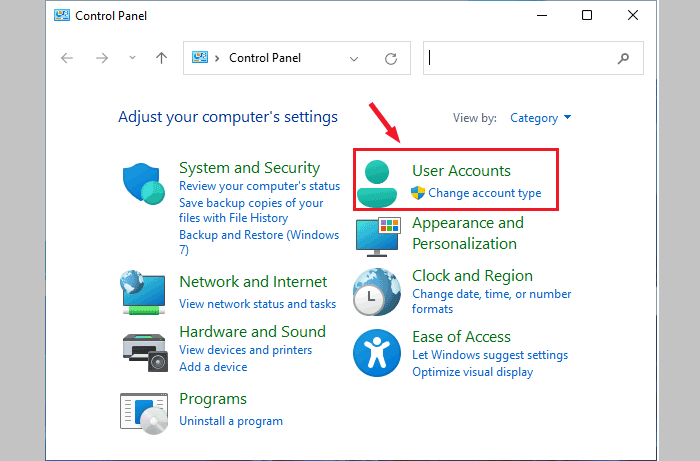The image size is (700, 461).
Task: Click View network status and tasks
Action: [257, 304]
